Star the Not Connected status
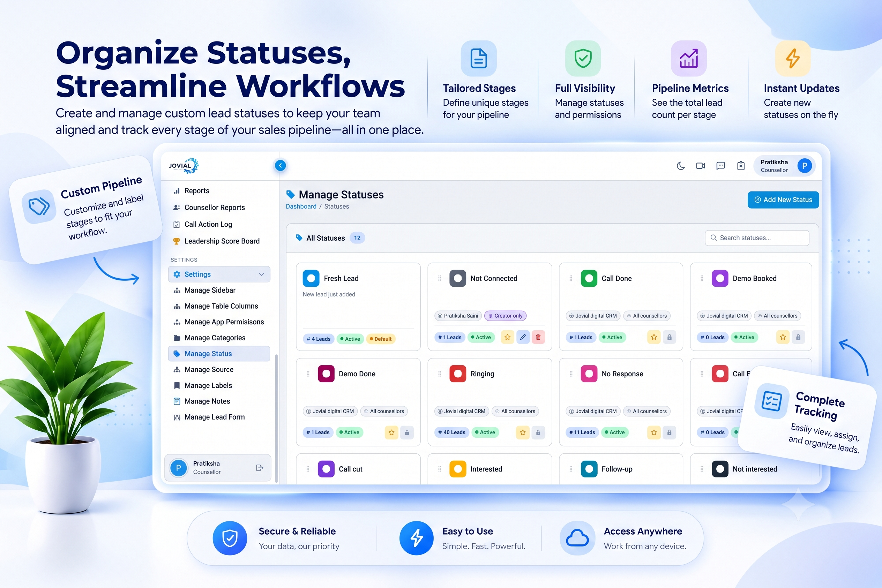The width and height of the screenshot is (882, 588). click(507, 337)
